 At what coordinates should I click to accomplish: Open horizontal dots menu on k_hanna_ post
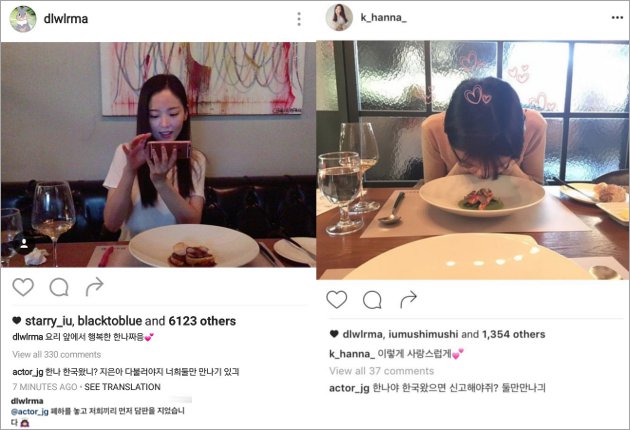pyautogui.click(x=617, y=17)
